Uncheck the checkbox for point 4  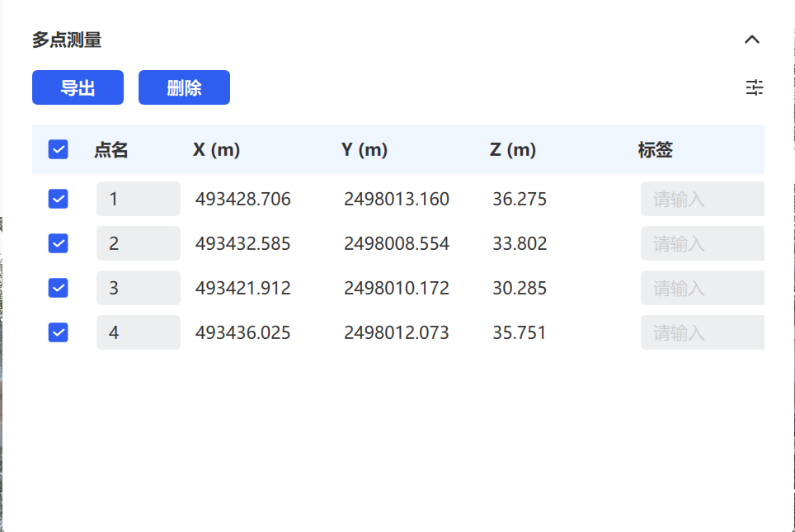click(x=59, y=332)
